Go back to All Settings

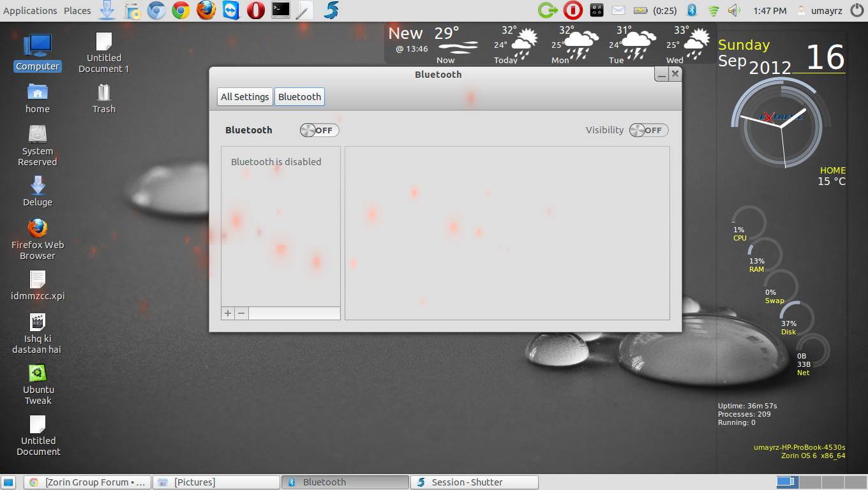244,97
